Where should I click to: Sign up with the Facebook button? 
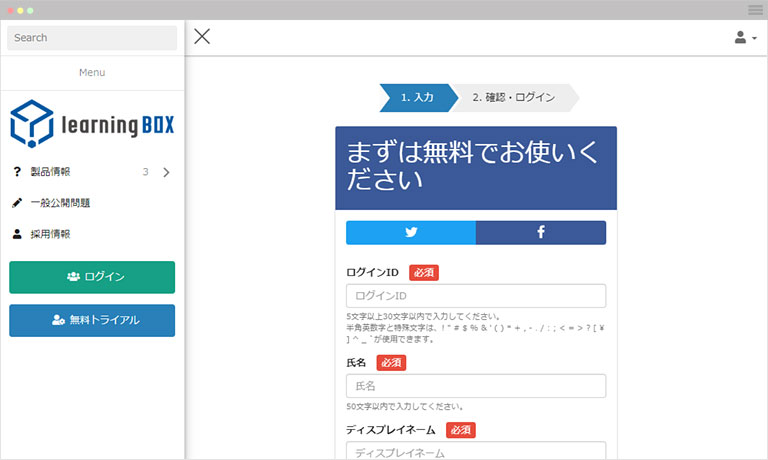541,232
